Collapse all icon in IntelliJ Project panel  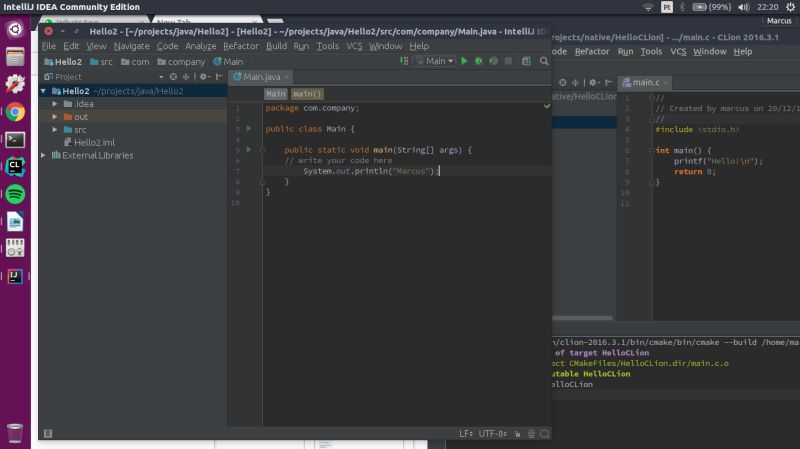(186, 77)
